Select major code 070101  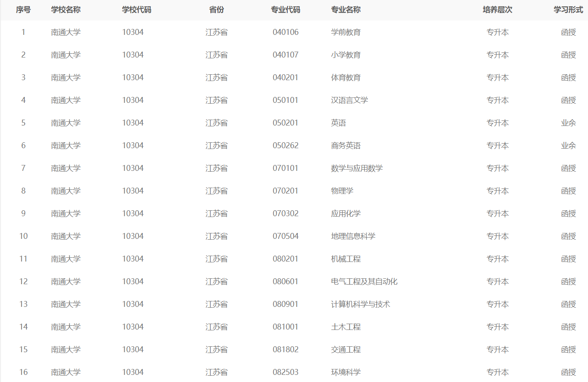click(286, 168)
